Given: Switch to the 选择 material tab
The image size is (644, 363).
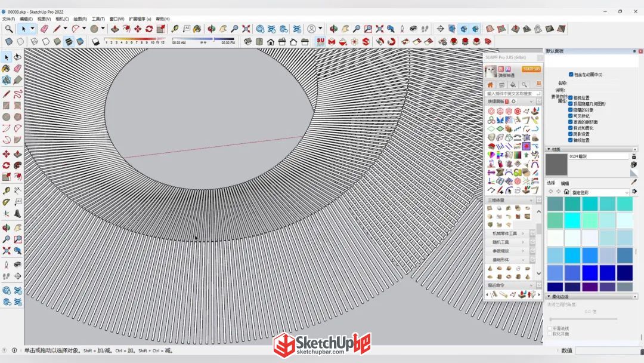Looking at the screenshot, I should click(x=551, y=183).
